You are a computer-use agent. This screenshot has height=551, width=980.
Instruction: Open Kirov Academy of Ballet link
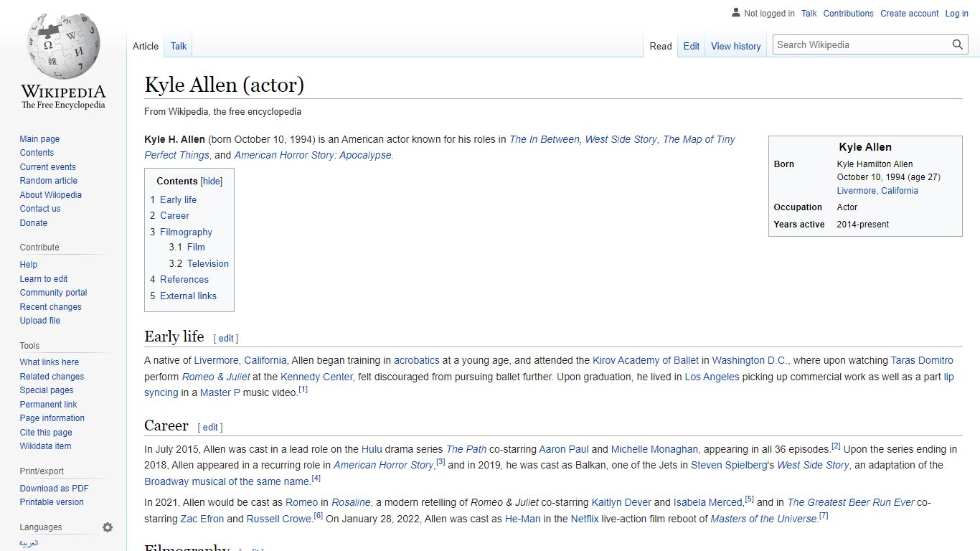(x=646, y=361)
